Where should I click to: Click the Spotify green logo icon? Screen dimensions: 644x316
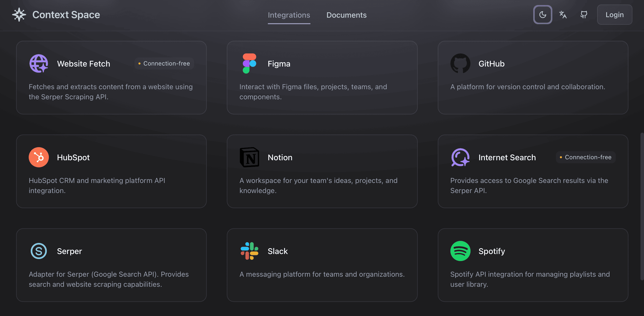460,251
